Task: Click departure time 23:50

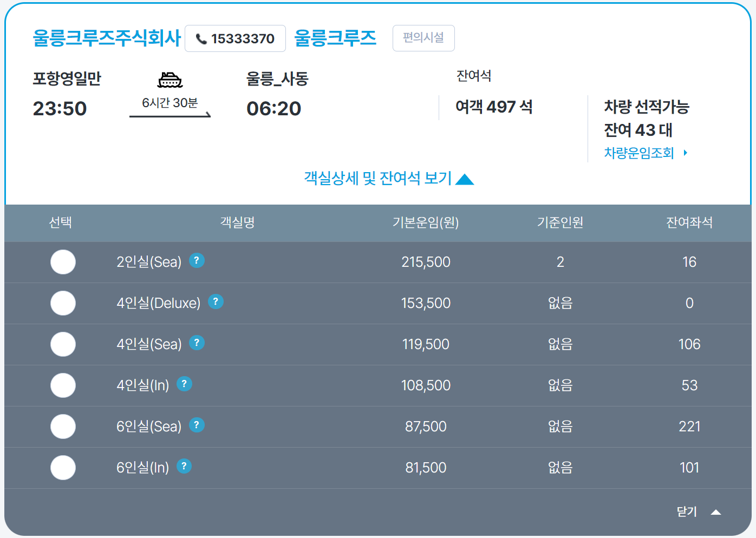Action: (60, 108)
